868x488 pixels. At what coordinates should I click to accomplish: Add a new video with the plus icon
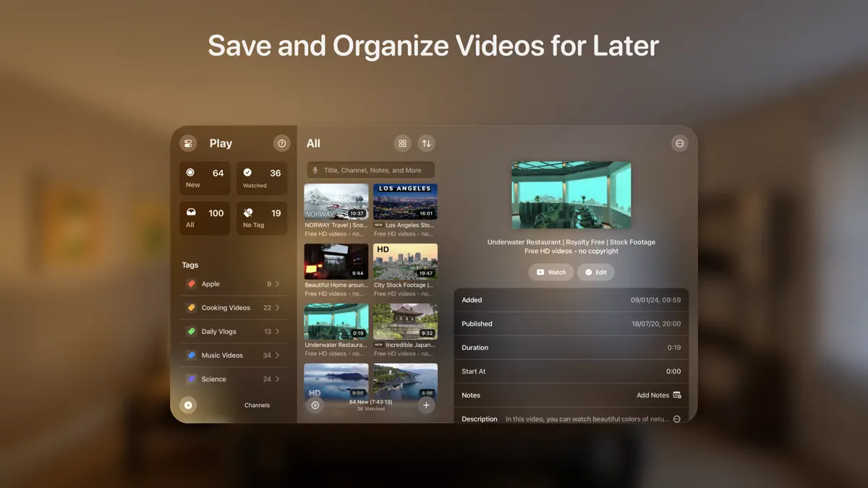tap(426, 405)
